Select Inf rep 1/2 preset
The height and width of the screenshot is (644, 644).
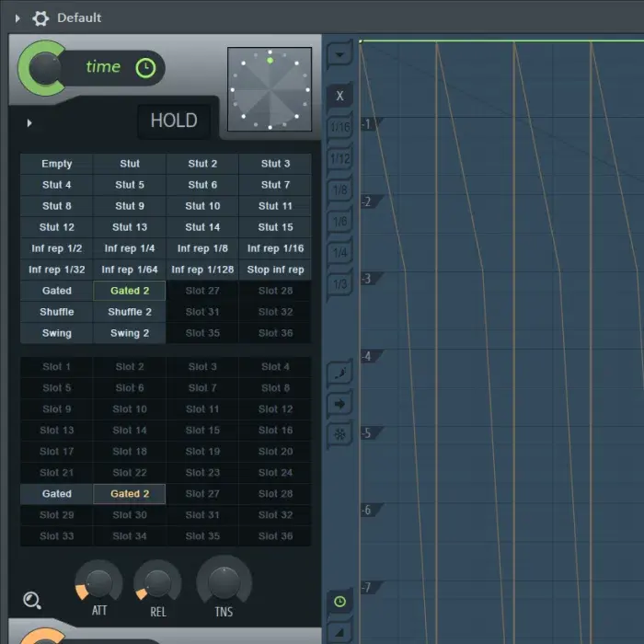(x=57, y=248)
